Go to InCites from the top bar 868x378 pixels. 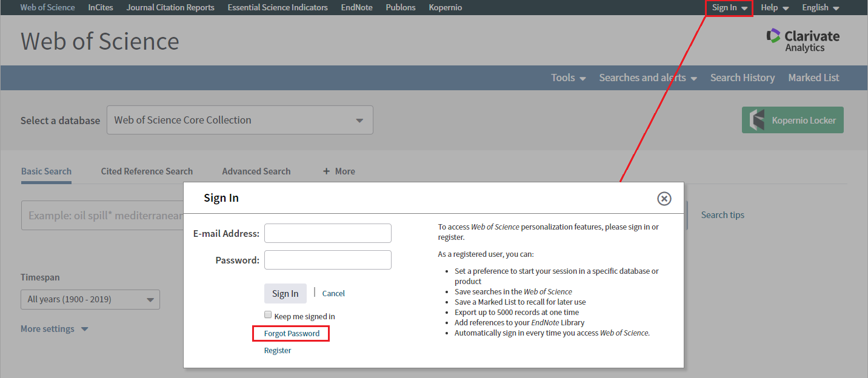point(100,7)
